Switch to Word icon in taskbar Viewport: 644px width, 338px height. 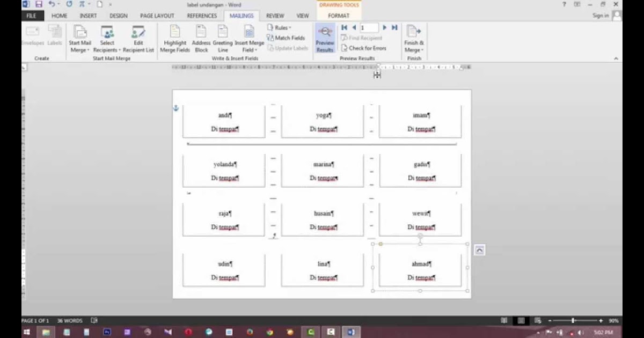coord(351,332)
